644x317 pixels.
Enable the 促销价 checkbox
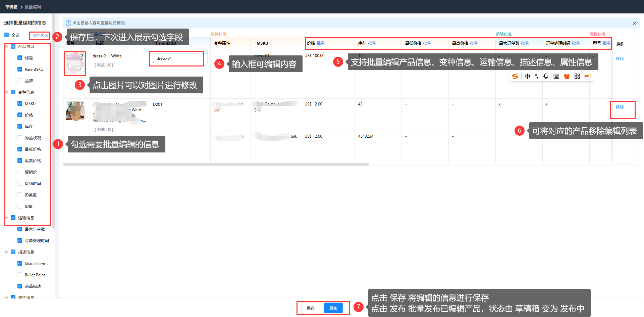pos(20,172)
